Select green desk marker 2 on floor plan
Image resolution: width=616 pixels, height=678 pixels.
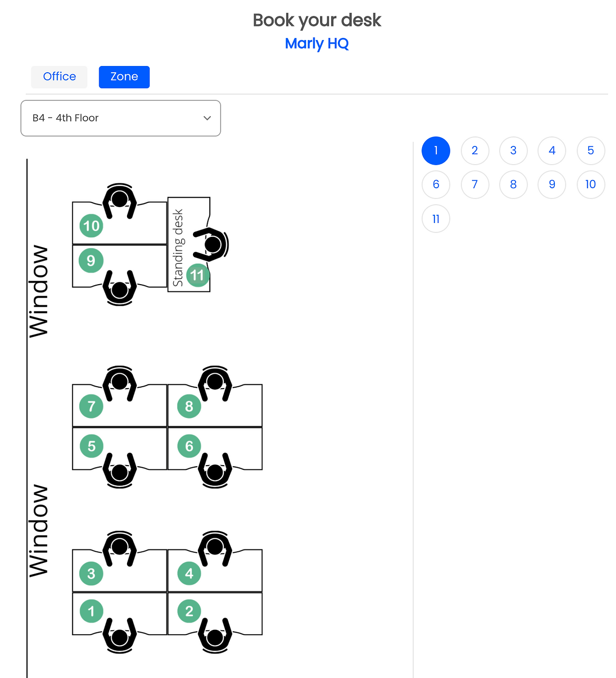pyautogui.click(x=189, y=611)
